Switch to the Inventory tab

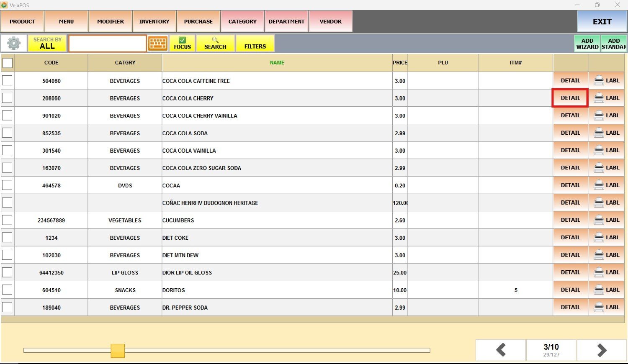(x=154, y=22)
